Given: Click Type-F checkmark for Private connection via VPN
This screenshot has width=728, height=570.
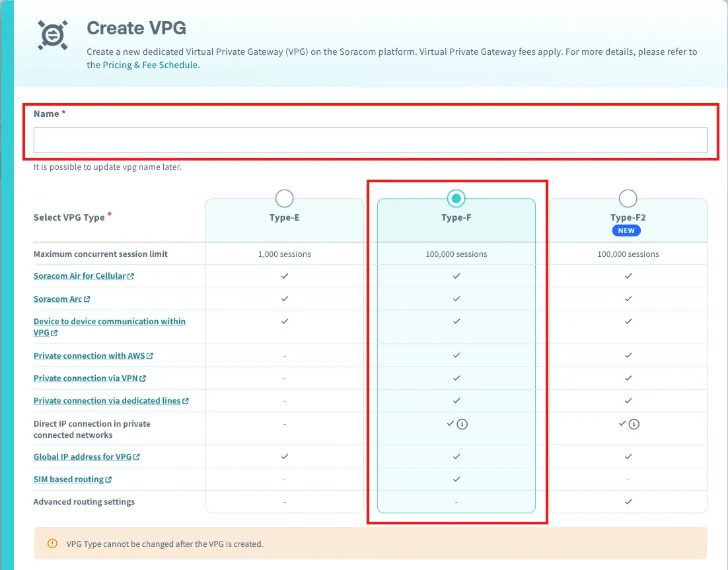Looking at the screenshot, I should coord(456,378).
